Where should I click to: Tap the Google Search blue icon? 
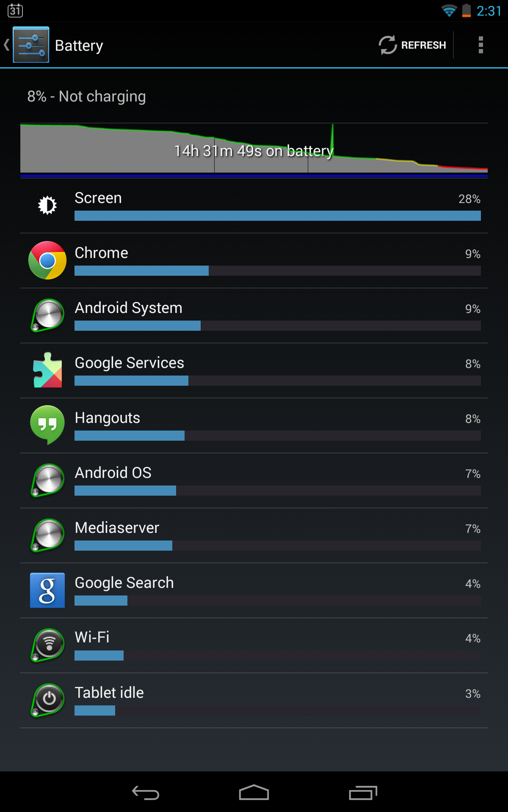tap(47, 590)
